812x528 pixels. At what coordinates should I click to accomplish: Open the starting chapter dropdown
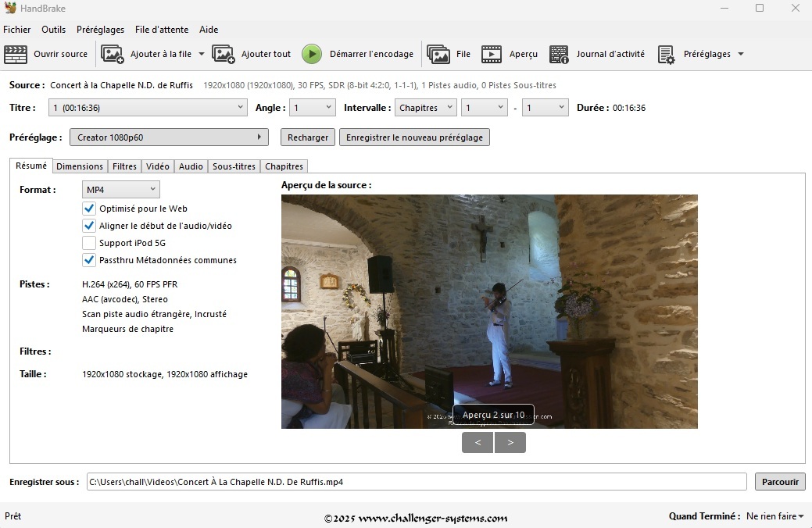[485, 108]
